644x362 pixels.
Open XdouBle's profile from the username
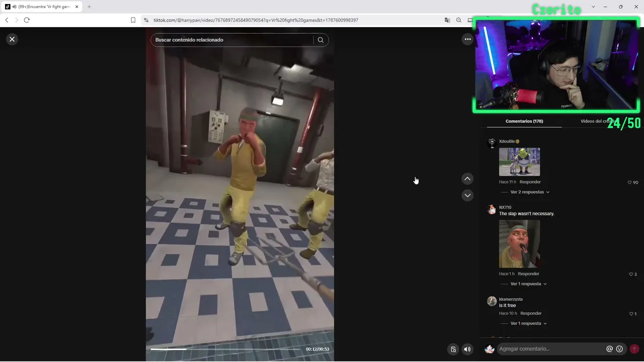point(507,141)
